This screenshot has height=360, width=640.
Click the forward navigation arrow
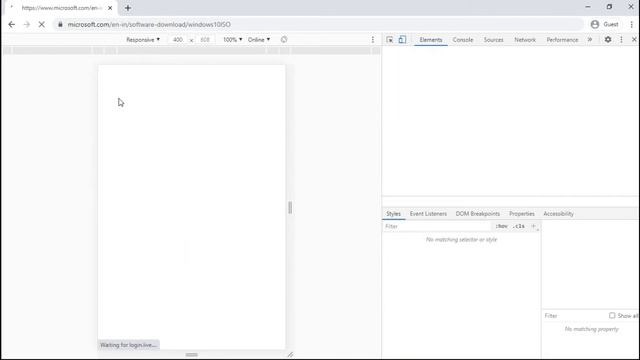point(27,24)
